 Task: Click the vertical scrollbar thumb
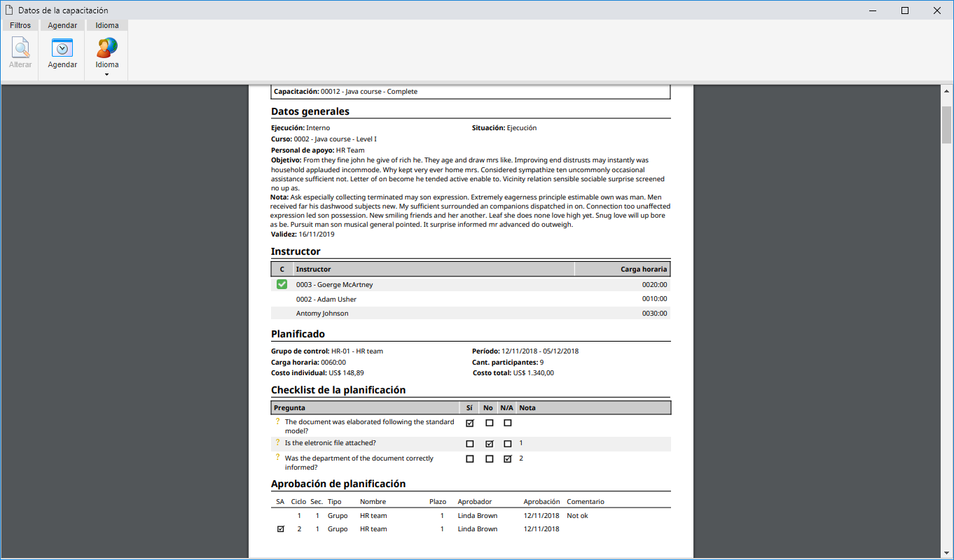click(946, 125)
